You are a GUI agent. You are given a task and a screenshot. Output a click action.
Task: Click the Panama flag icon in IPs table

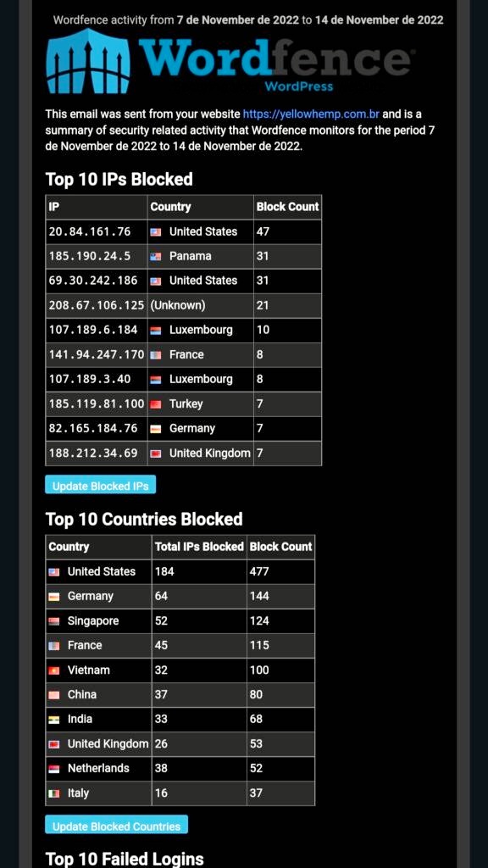[156, 256]
